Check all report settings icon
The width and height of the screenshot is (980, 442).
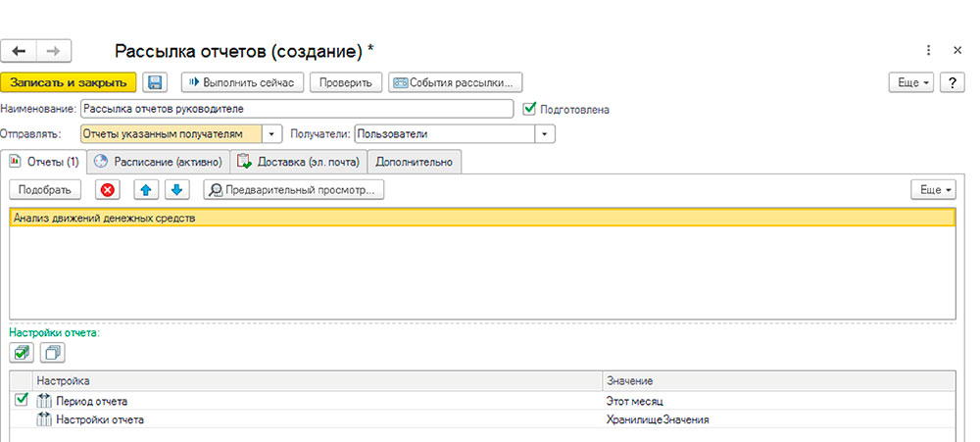(x=21, y=352)
